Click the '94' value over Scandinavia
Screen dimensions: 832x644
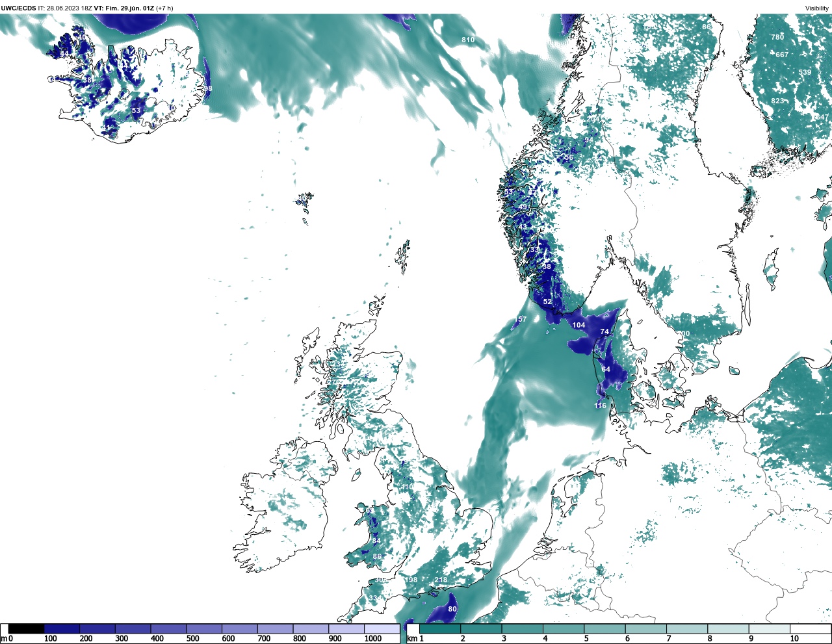[x=589, y=140]
